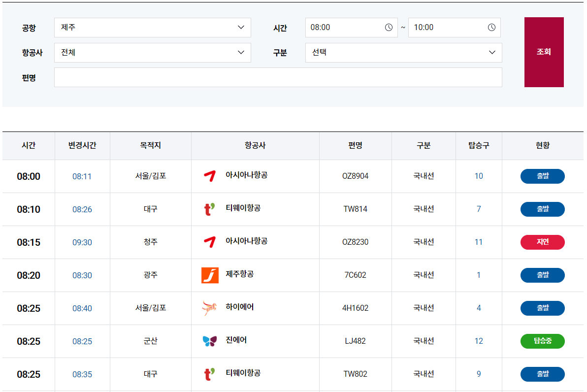Click the 지연 status badge for OZ8230

[x=543, y=242]
